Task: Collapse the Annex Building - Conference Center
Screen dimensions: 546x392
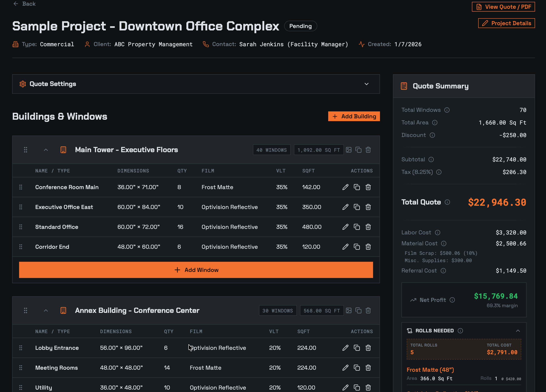Action: coord(46,310)
